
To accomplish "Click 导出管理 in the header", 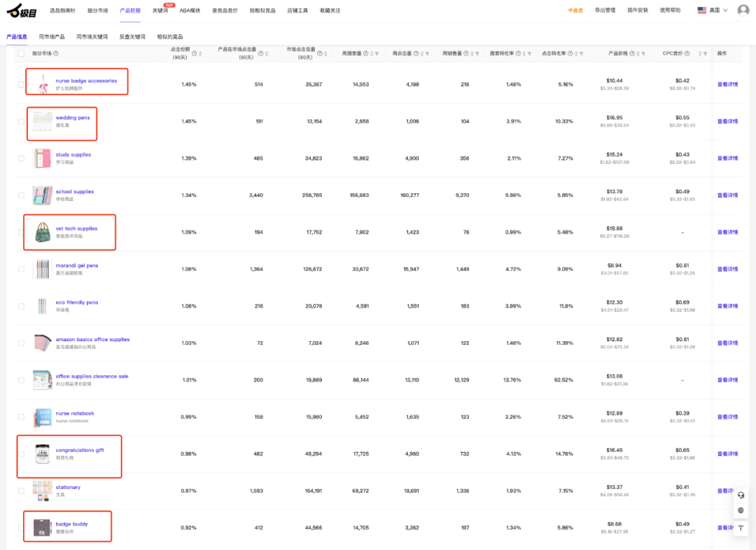I will (605, 10).
